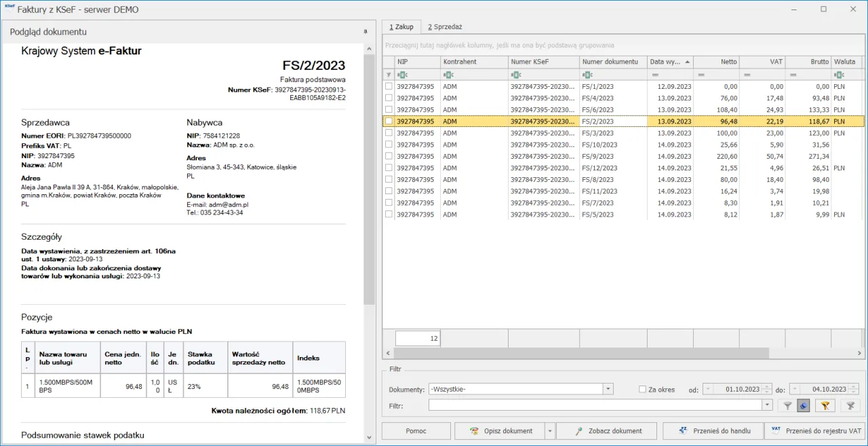This screenshot has height=446, width=868.
Task: Switch to the Sprzedaż tab
Action: 445,26
